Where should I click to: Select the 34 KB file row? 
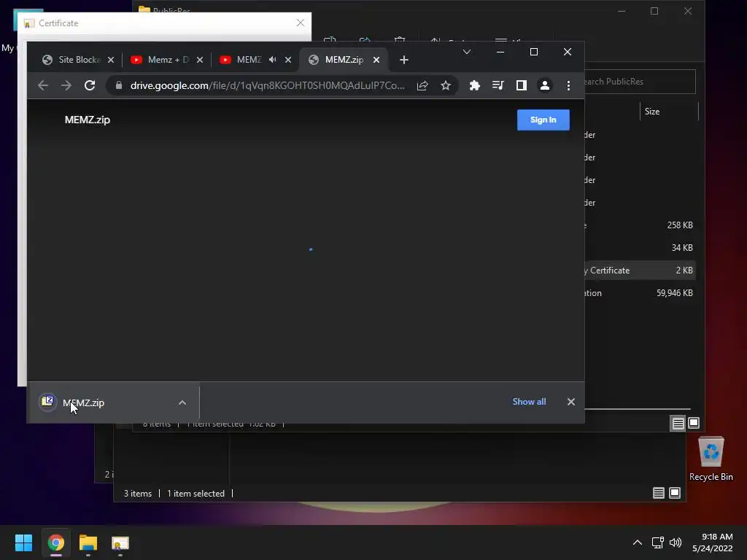coord(640,248)
